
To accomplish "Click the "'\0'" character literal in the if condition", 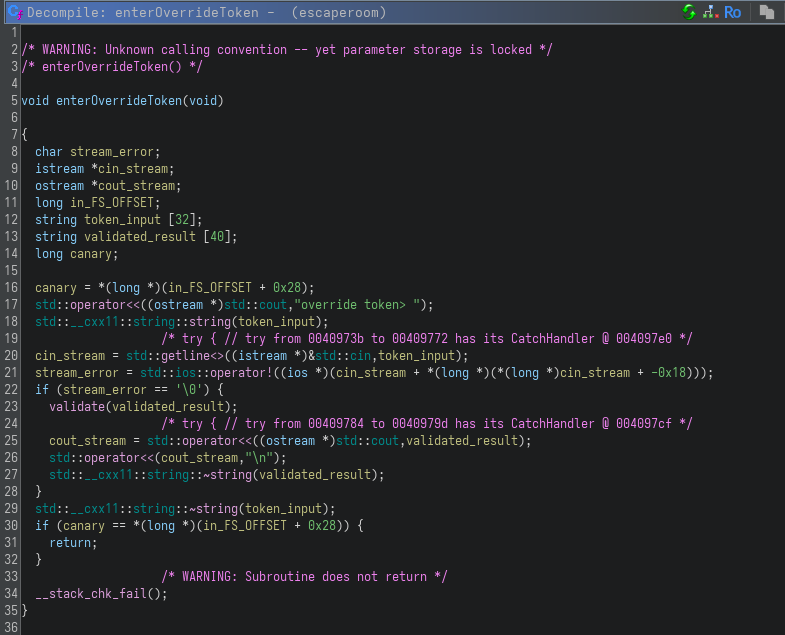I will tap(189, 390).
